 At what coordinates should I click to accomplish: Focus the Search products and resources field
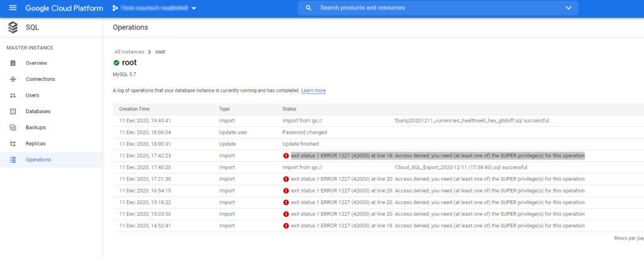pyautogui.click(x=438, y=8)
